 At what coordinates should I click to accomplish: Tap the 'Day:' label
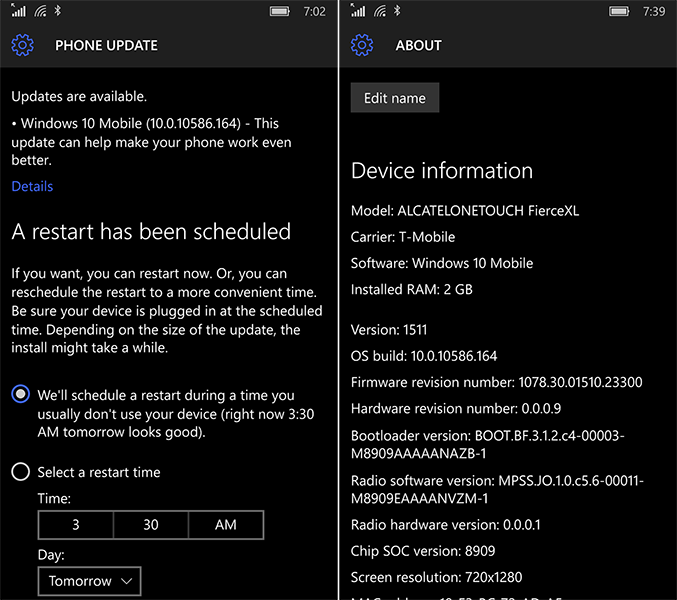coord(51,555)
